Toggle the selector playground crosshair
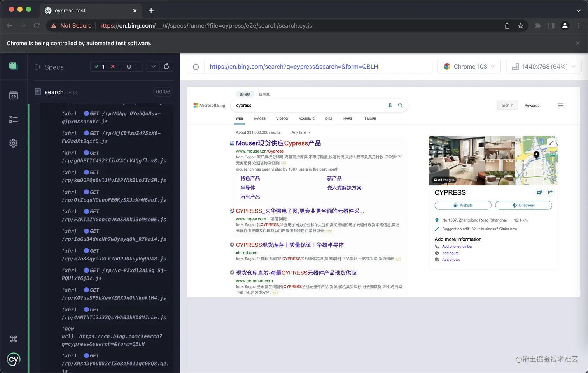Screen dimensions: 588x373 coord(196,67)
